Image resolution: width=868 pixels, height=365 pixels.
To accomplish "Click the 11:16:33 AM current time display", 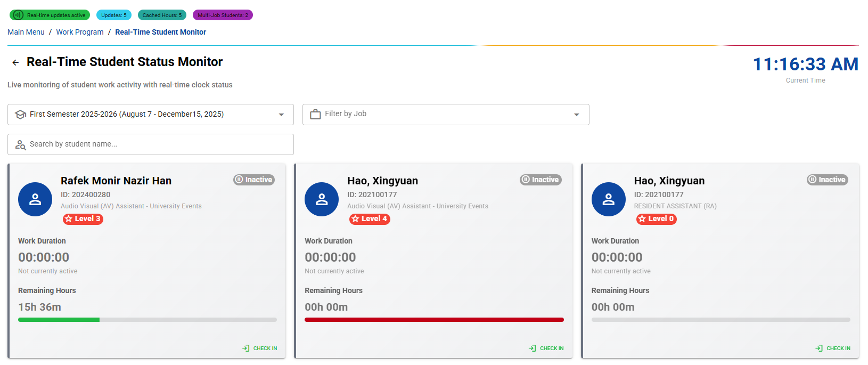I will click(805, 64).
